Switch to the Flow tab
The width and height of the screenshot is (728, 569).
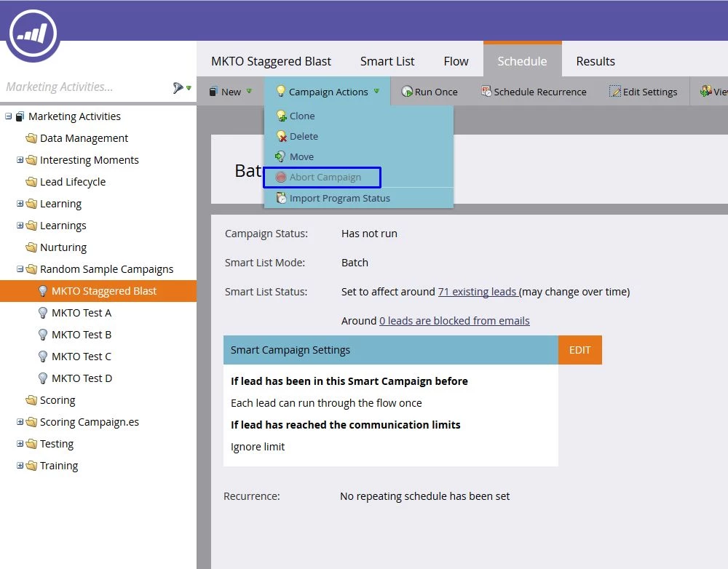(456, 61)
